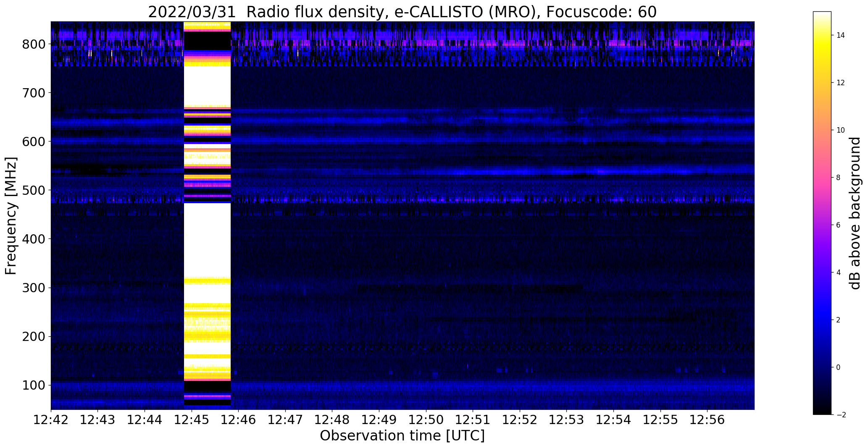868x448 pixels.
Task: Click the 'Frequency [MHz]' y-axis label
Action: 11,216
